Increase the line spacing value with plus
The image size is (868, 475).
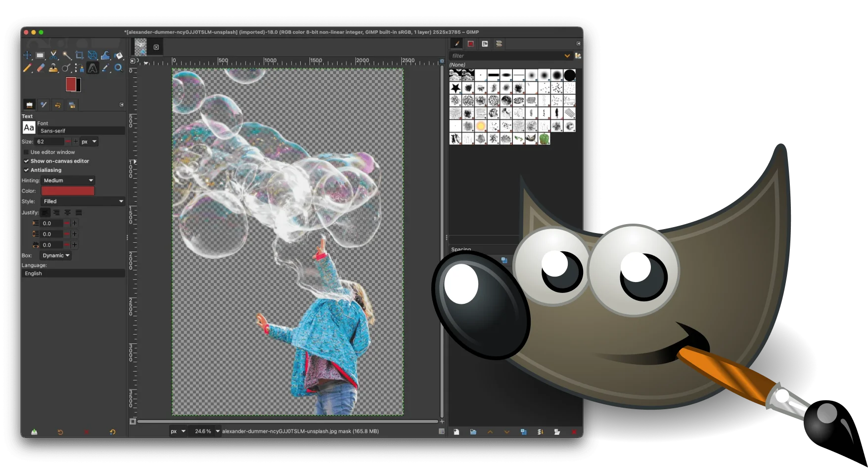75,235
